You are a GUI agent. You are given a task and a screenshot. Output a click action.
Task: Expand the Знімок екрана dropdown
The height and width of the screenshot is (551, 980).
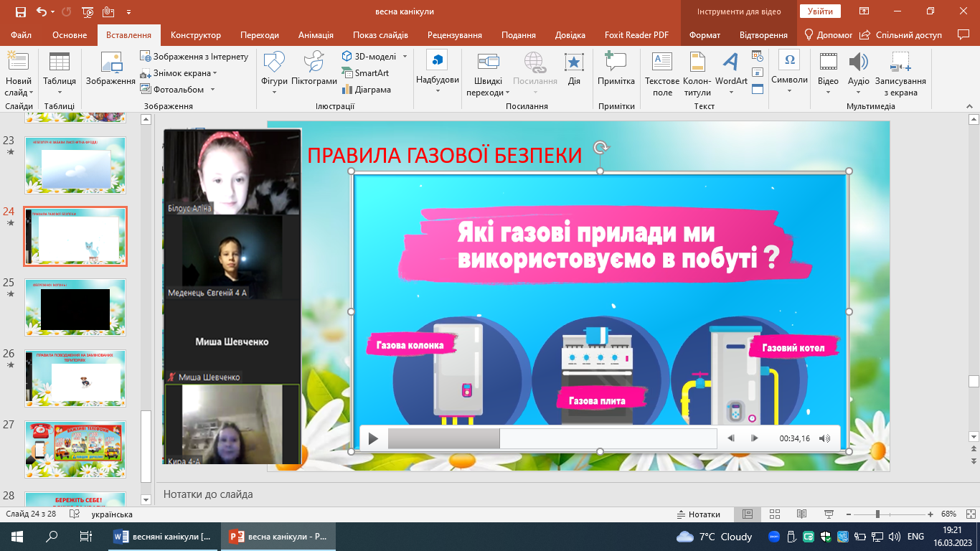tap(215, 73)
